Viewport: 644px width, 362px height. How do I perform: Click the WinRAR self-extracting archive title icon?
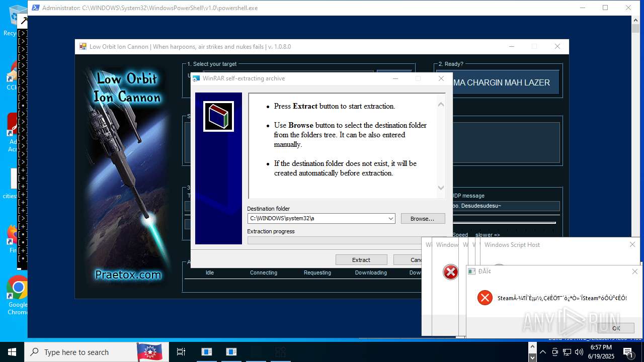(196, 78)
